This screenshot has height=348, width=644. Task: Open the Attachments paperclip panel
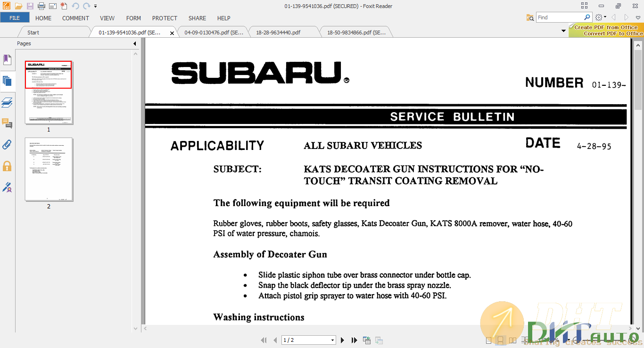[7, 145]
